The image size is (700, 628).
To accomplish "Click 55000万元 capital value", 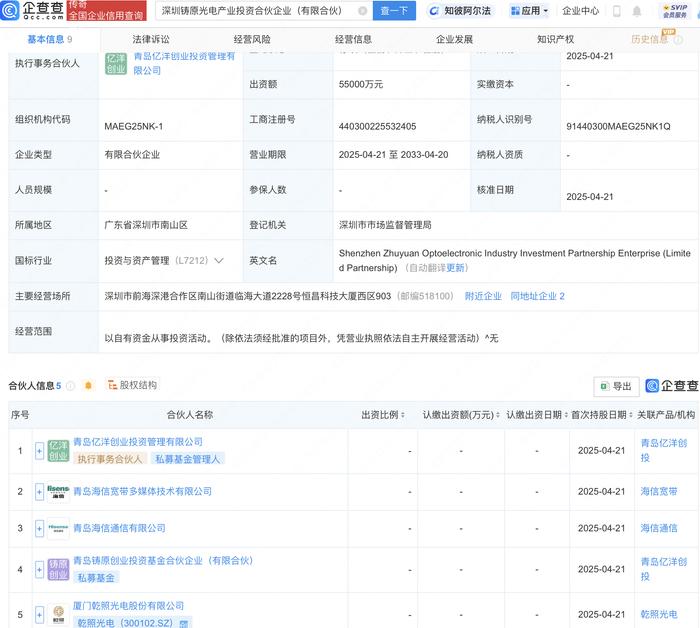I will pyautogui.click(x=361, y=84).
